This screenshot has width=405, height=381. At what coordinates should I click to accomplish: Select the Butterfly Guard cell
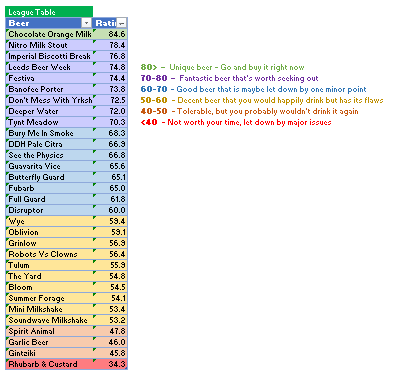pos(50,177)
